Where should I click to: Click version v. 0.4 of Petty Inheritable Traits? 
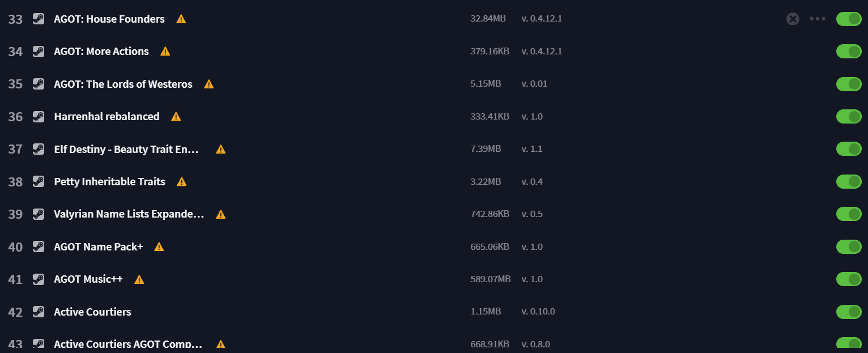tap(531, 181)
